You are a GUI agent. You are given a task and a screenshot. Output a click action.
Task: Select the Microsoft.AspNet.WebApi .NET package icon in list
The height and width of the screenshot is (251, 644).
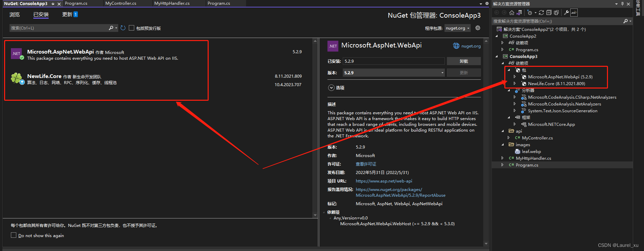(16, 54)
